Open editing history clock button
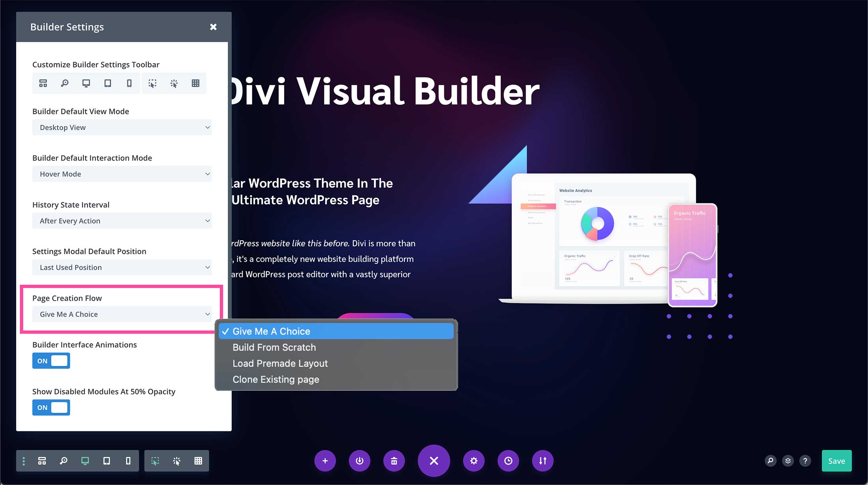 tap(508, 461)
